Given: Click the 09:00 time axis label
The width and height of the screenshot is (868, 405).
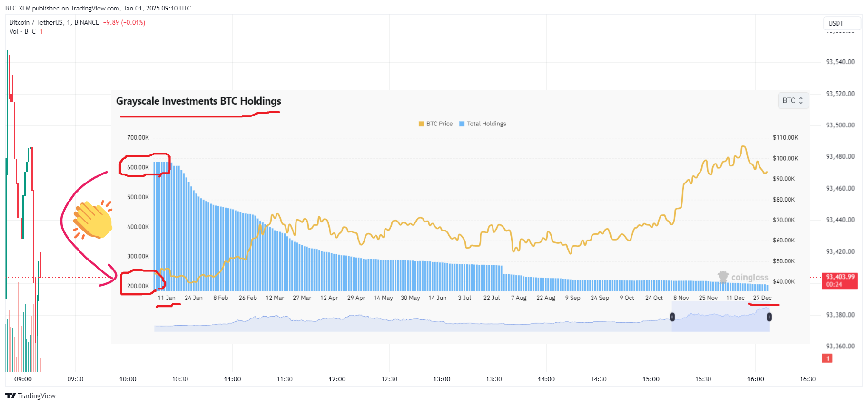Looking at the screenshot, I should [23, 379].
